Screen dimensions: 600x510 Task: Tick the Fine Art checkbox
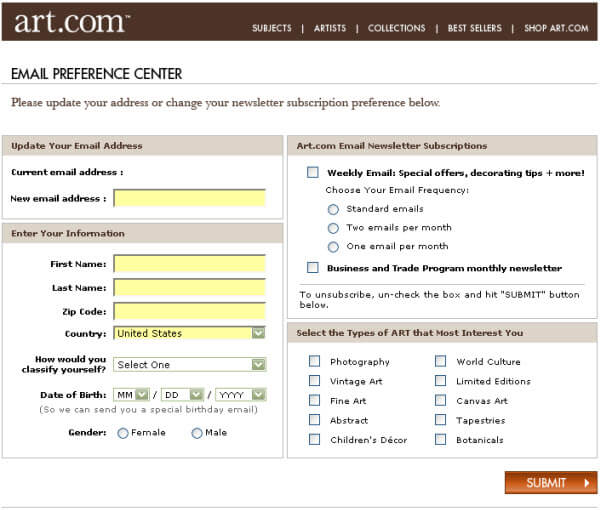[x=315, y=400]
